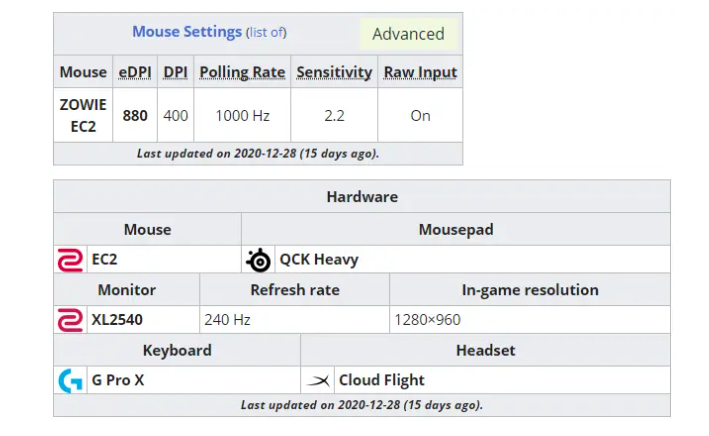
Task: Click the ZOWIE logo beside EC2
Action: (70, 260)
